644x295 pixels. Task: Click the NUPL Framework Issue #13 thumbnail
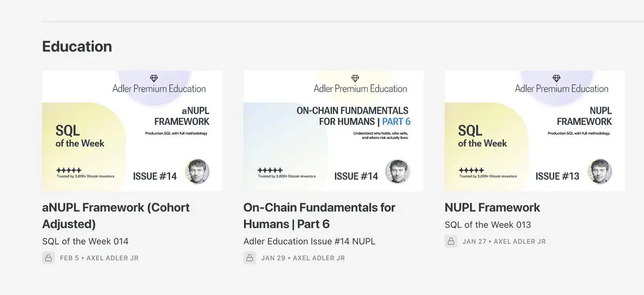tap(535, 131)
